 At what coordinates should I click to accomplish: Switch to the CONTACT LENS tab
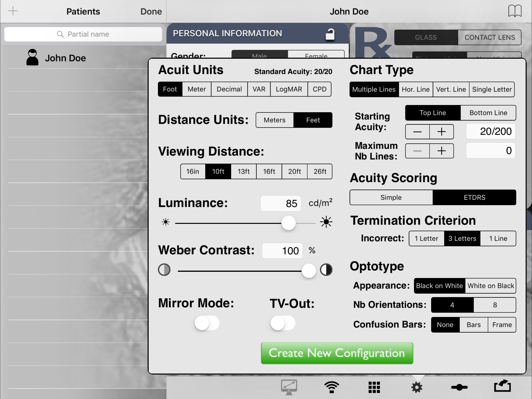coord(490,37)
